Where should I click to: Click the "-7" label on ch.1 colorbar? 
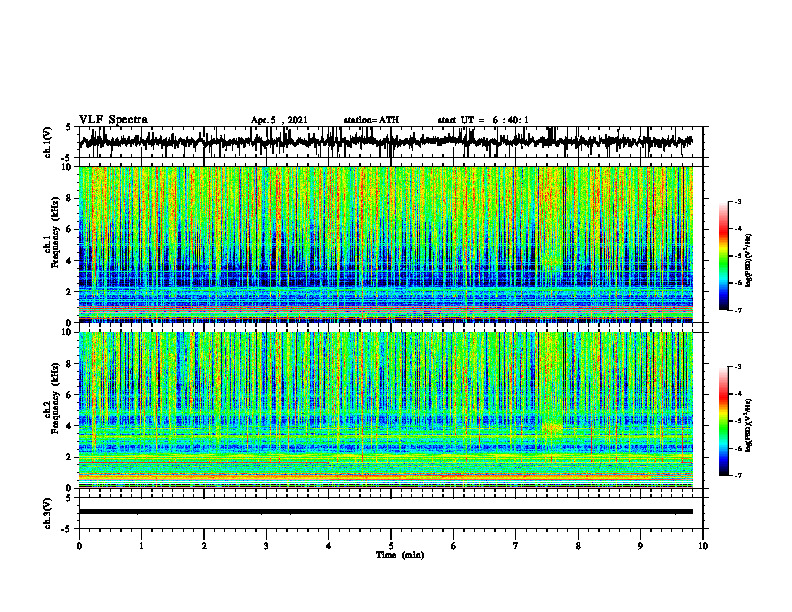[x=737, y=310]
